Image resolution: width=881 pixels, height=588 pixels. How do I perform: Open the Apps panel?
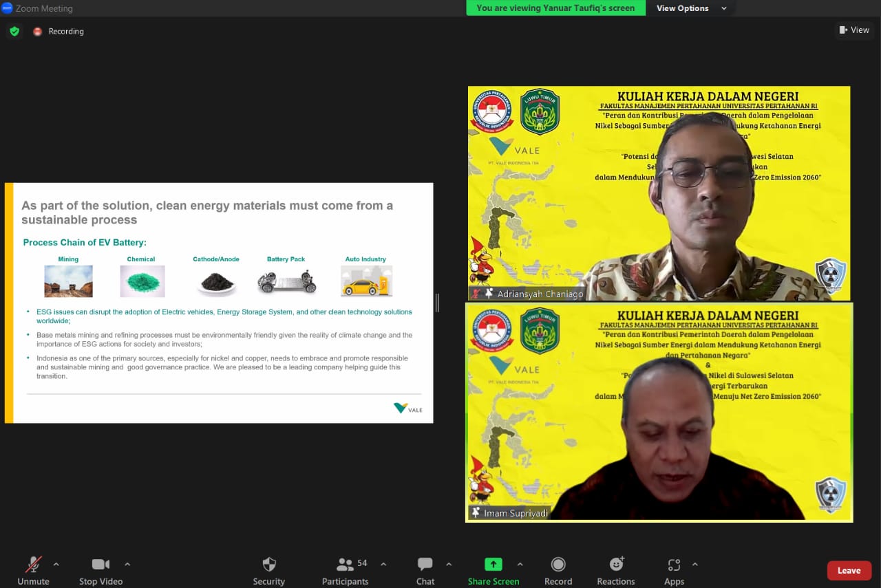pos(674,571)
